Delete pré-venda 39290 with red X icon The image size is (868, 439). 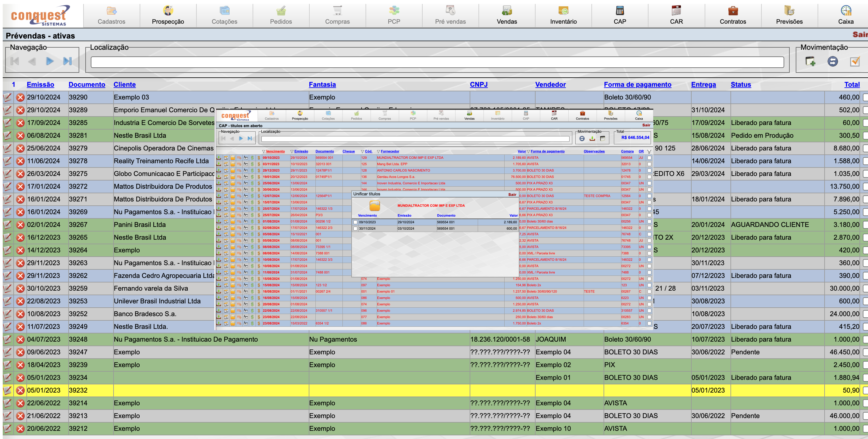pos(20,97)
